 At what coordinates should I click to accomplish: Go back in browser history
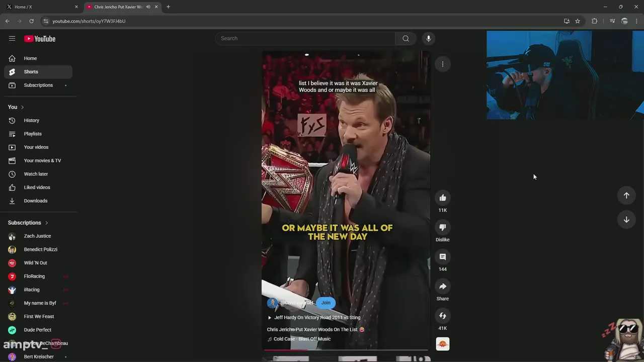(x=8, y=21)
